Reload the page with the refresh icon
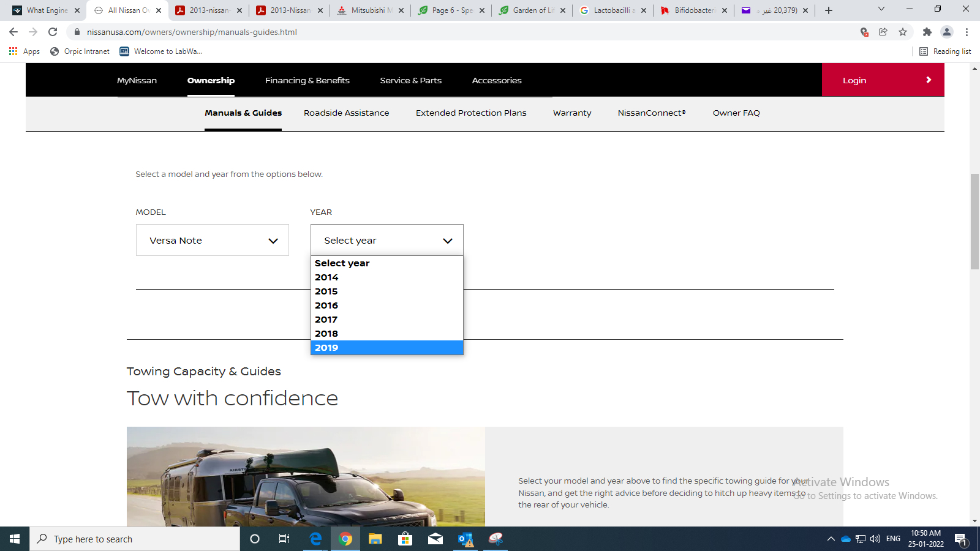 [53, 32]
